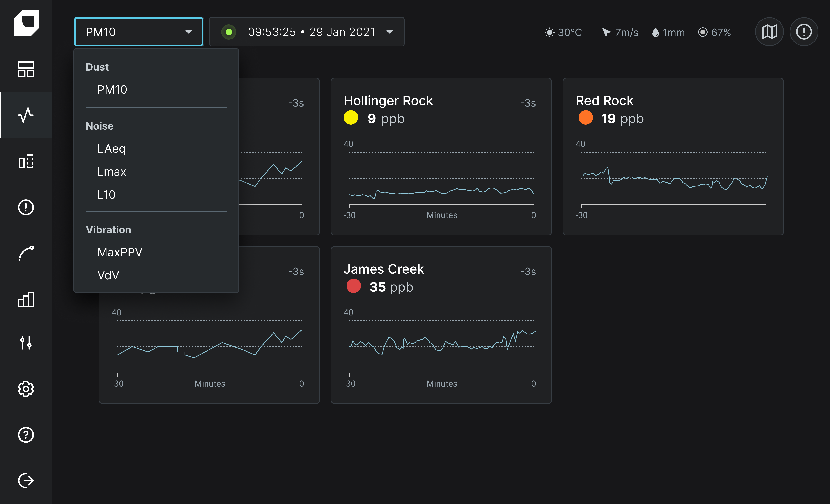Open the map view button
830x504 pixels.
769,32
